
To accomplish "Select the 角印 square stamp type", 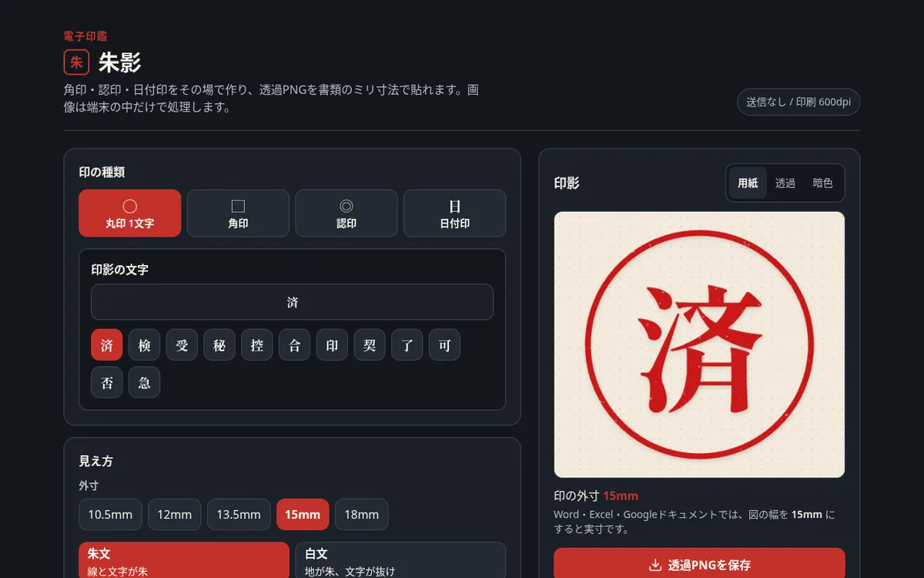I will [238, 213].
